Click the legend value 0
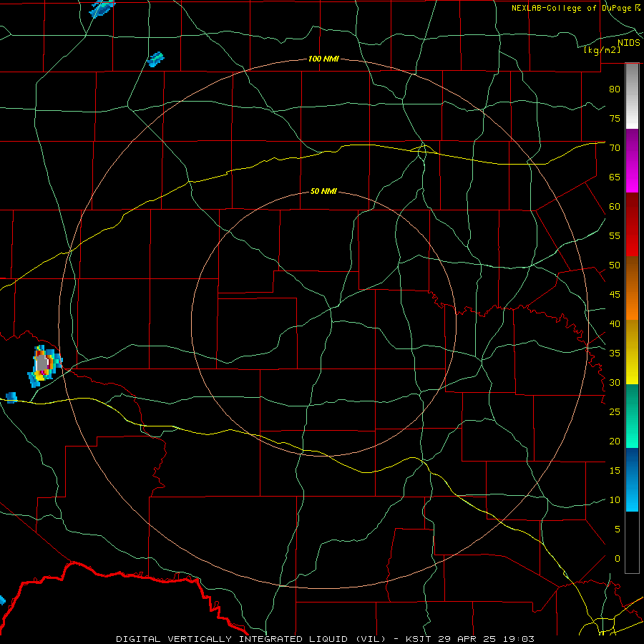 (618, 559)
